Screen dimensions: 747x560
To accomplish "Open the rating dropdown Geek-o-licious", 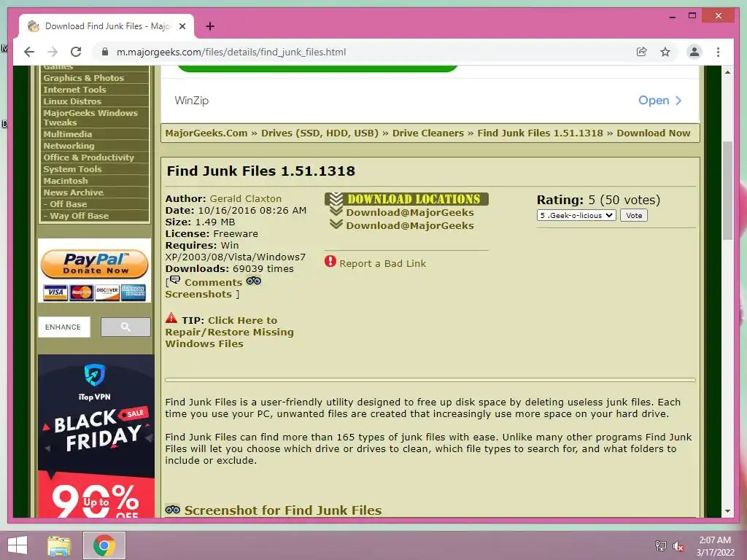I will 576,215.
